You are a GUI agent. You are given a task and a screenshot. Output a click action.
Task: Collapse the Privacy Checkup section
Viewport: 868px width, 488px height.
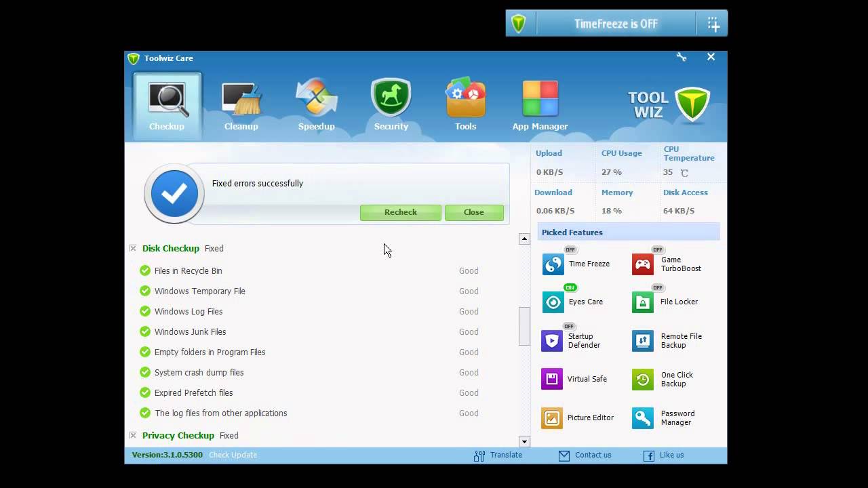(x=133, y=436)
